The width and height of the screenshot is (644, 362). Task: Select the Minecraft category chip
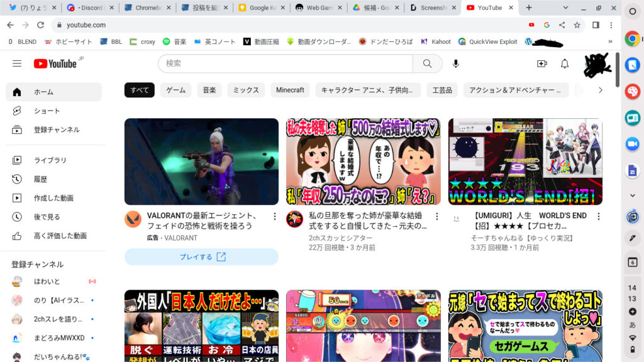pyautogui.click(x=290, y=90)
